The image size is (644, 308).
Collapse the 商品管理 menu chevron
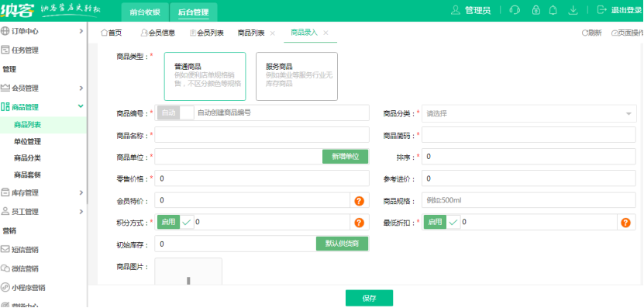point(81,106)
